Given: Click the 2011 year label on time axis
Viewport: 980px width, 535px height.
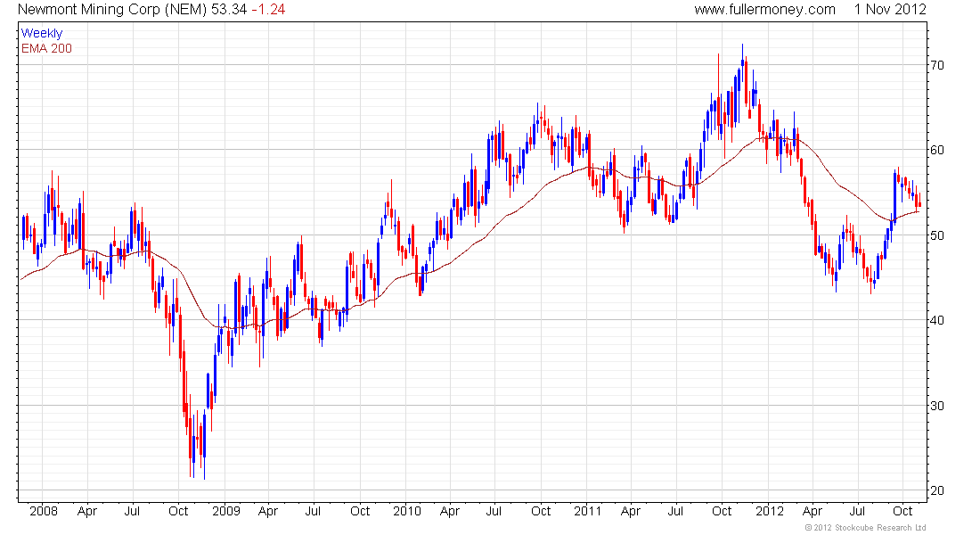Looking at the screenshot, I should click(587, 511).
